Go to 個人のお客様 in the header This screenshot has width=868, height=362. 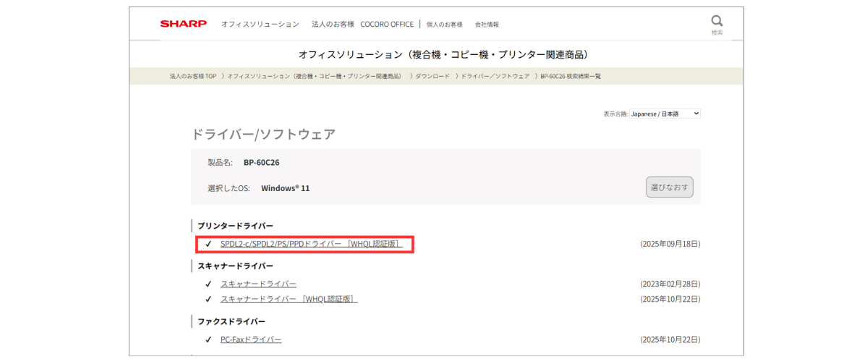[x=444, y=25]
